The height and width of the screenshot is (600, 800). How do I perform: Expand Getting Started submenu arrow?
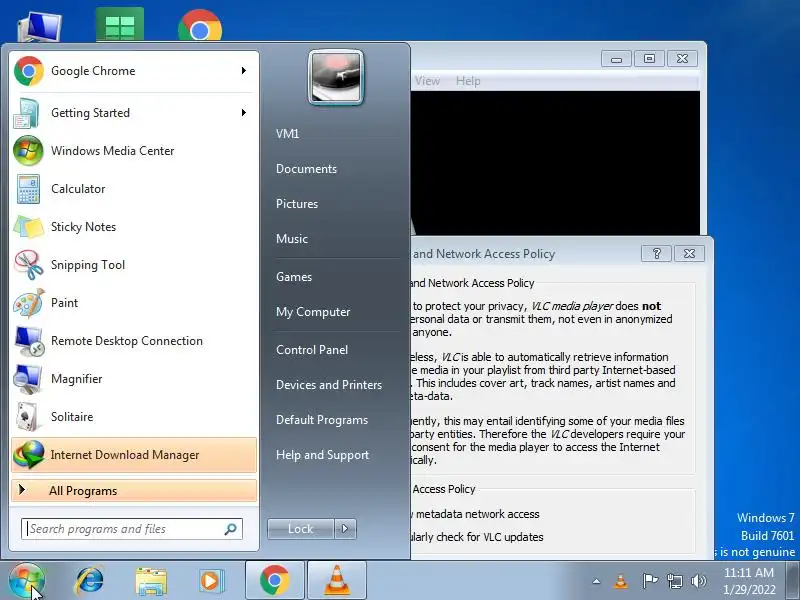pyautogui.click(x=244, y=112)
